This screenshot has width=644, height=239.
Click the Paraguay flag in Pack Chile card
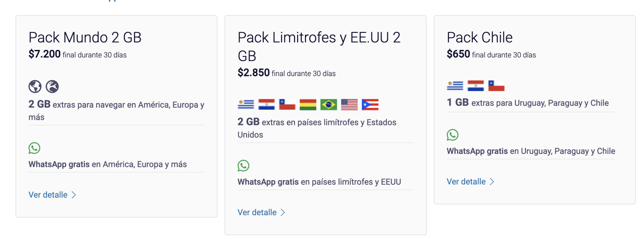coord(475,85)
